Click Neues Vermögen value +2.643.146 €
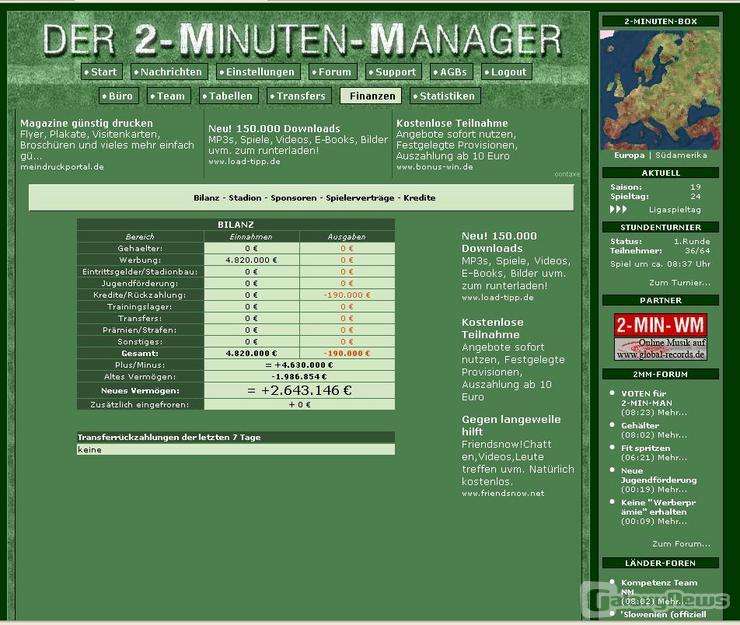 pyautogui.click(x=299, y=390)
